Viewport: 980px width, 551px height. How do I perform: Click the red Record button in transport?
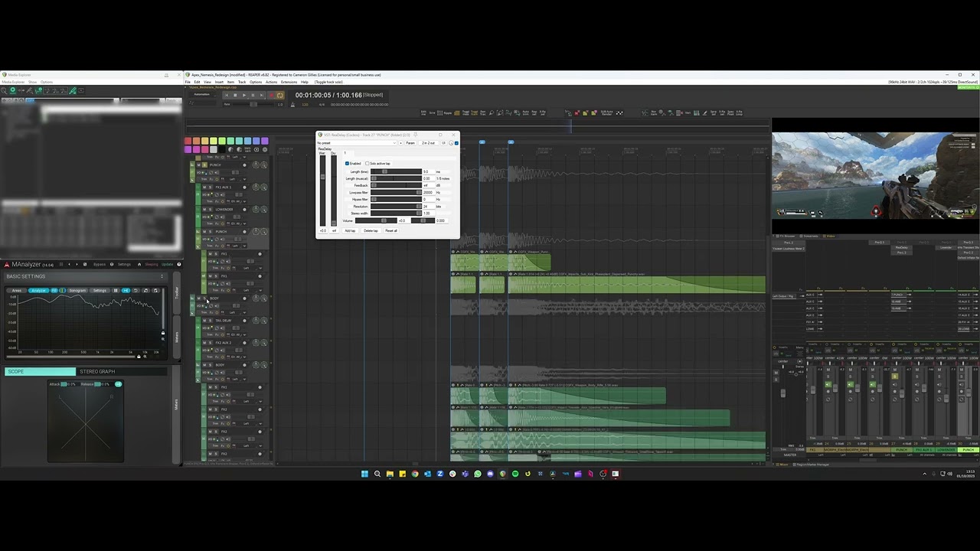coord(271,95)
